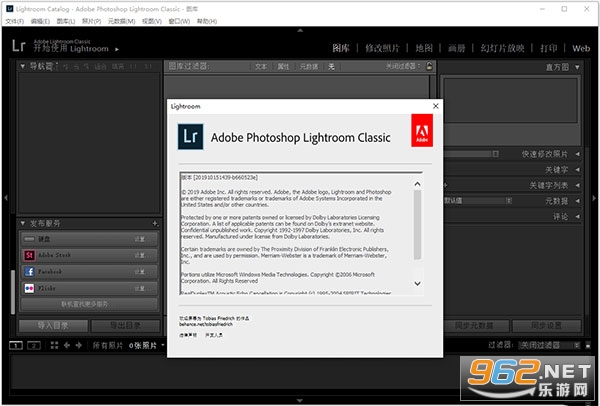
Task: Open the 编辑(E) menu
Action: click(x=40, y=21)
